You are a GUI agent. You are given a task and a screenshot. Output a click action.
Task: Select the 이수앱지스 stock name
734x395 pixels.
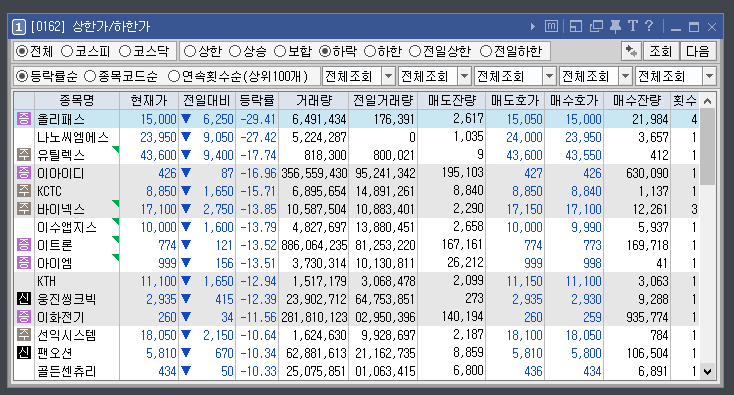click(67, 227)
